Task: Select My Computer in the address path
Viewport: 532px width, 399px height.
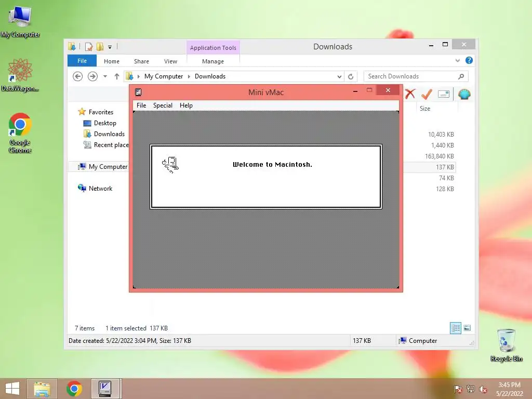Action: tap(164, 76)
